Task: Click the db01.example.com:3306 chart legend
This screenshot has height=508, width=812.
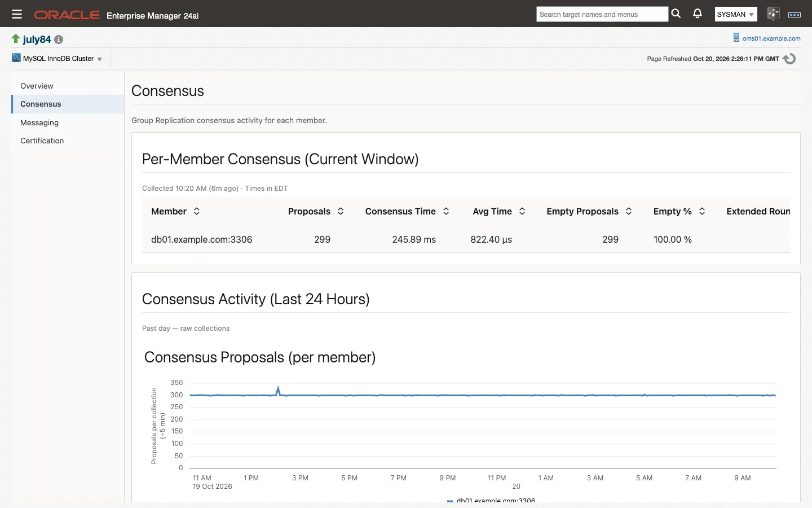Action: point(491,500)
